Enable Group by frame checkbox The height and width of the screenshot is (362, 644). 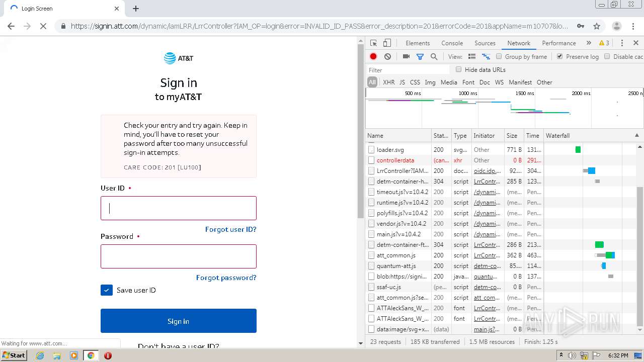499,56
